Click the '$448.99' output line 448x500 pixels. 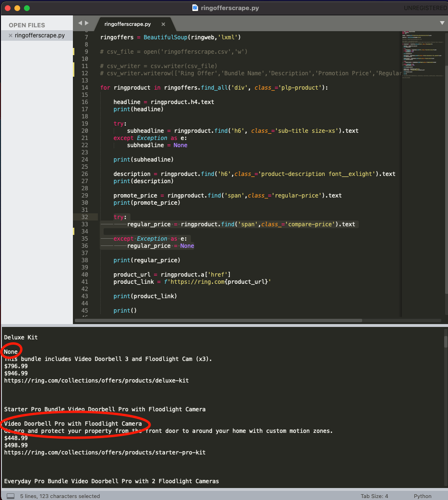(16, 438)
